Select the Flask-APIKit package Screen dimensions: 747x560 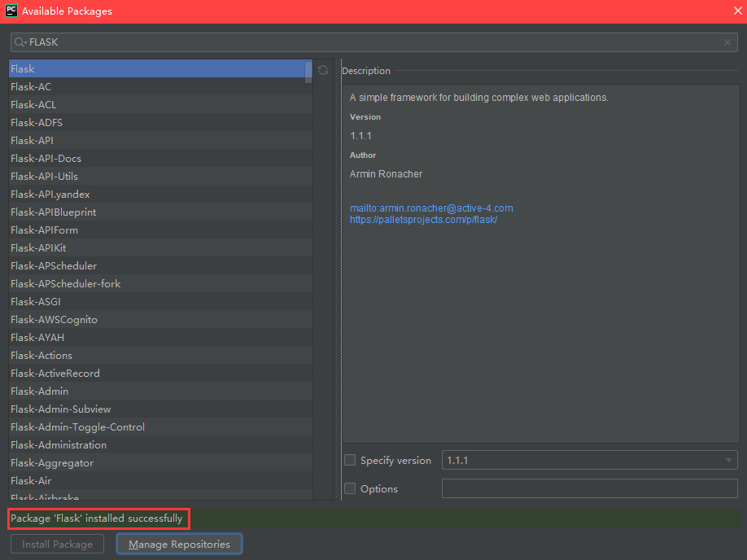tap(160, 247)
